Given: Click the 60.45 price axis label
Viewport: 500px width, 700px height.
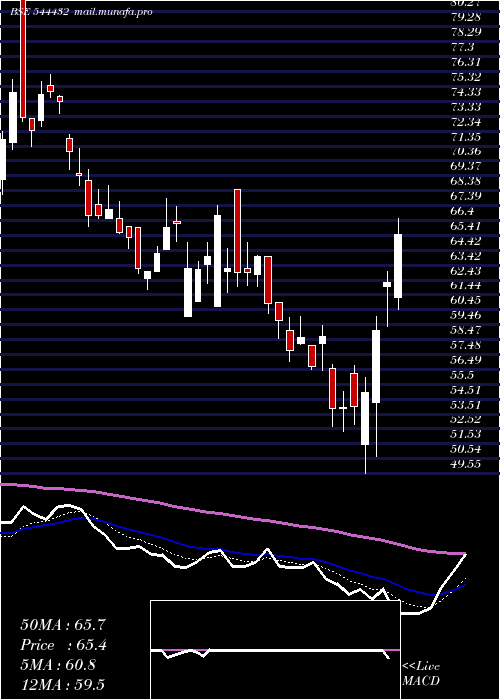Looking at the screenshot, I should tap(466, 300).
